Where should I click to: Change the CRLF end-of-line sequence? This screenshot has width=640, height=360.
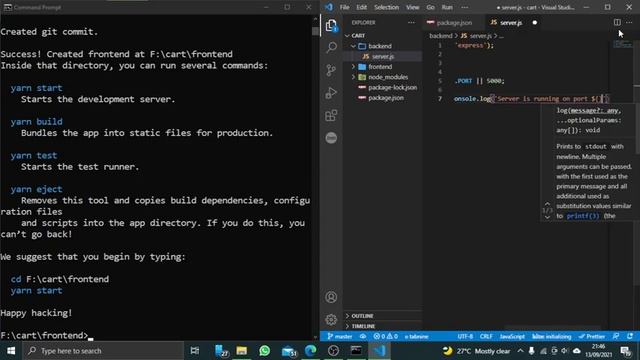(x=486, y=336)
